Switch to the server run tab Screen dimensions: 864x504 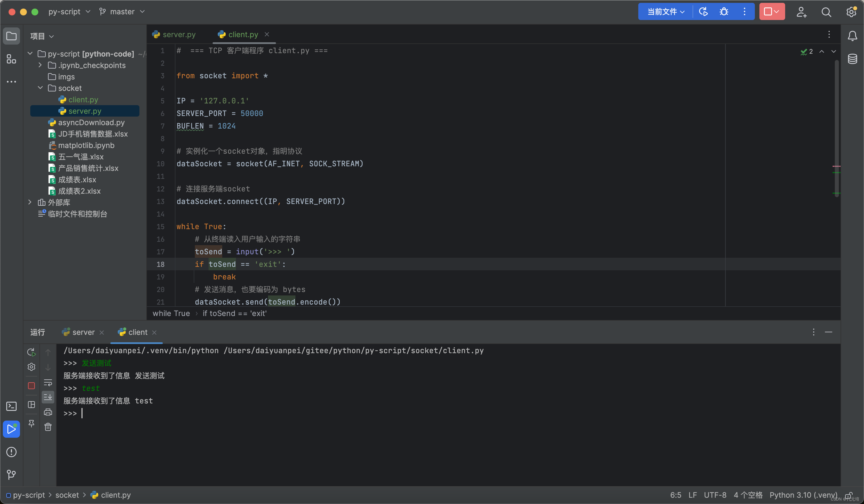click(x=79, y=332)
